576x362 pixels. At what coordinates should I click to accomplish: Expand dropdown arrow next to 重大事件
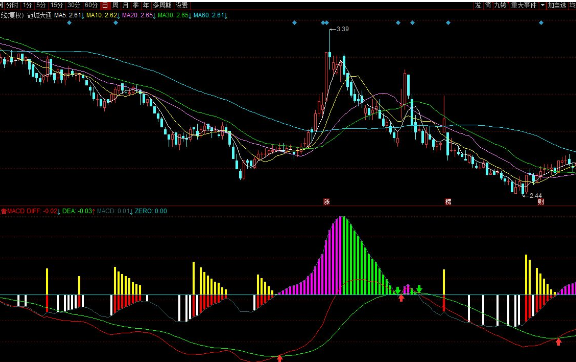point(542,5)
